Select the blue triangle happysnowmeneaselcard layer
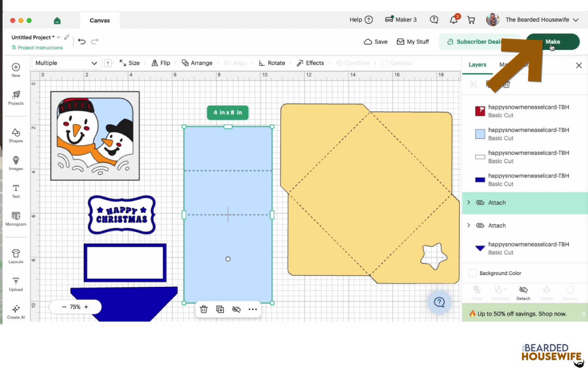The width and height of the screenshot is (588, 374). click(x=525, y=248)
